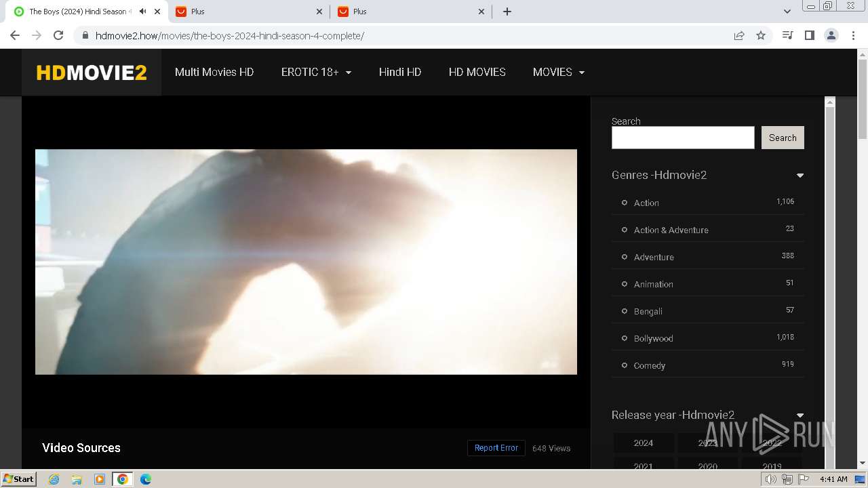Image resolution: width=868 pixels, height=488 pixels.
Task: Open Chrome's three-dot menu
Action: point(854,35)
